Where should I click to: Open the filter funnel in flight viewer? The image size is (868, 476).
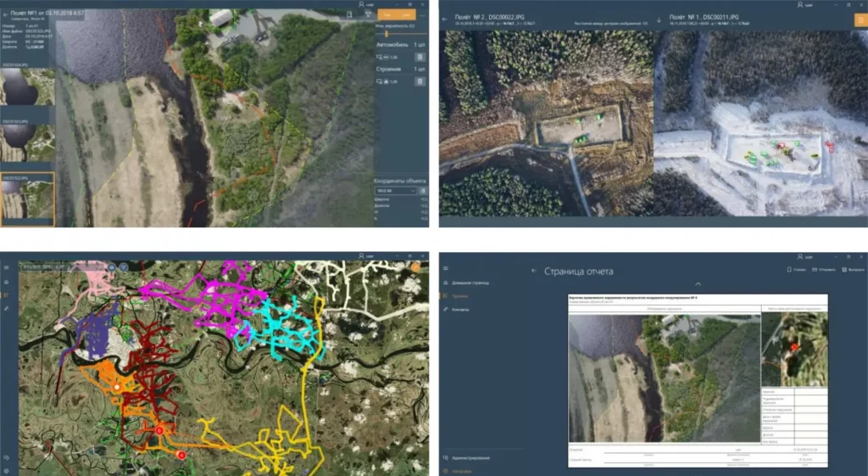tap(368, 15)
